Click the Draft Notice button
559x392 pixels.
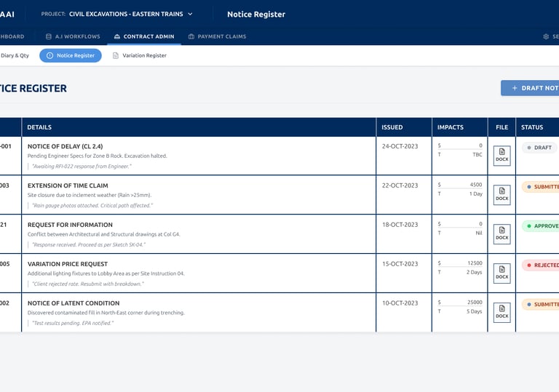pos(530,88)
